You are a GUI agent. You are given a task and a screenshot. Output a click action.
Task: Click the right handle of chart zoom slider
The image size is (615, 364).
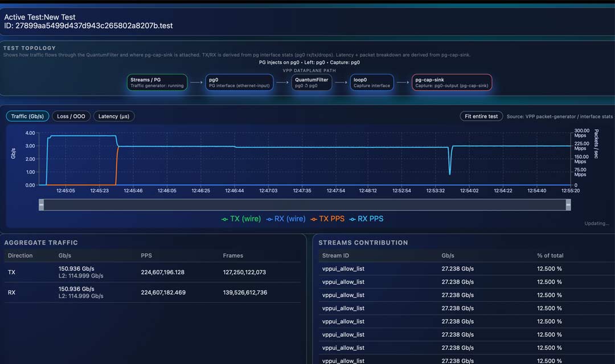(568, 205)
